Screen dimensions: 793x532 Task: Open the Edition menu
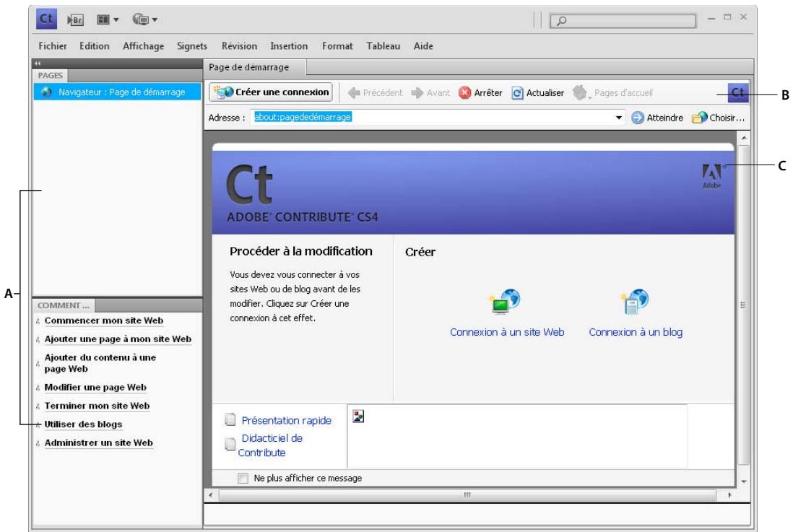point(94,46)
